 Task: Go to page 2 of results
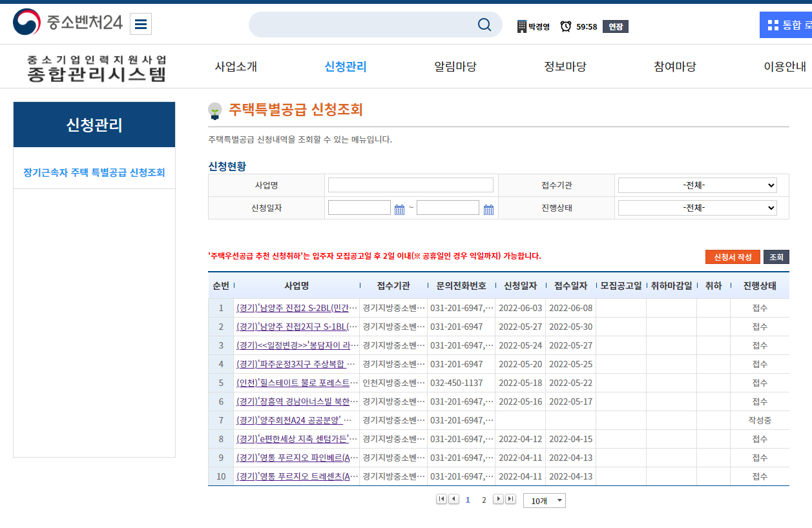tap(484, 500)
